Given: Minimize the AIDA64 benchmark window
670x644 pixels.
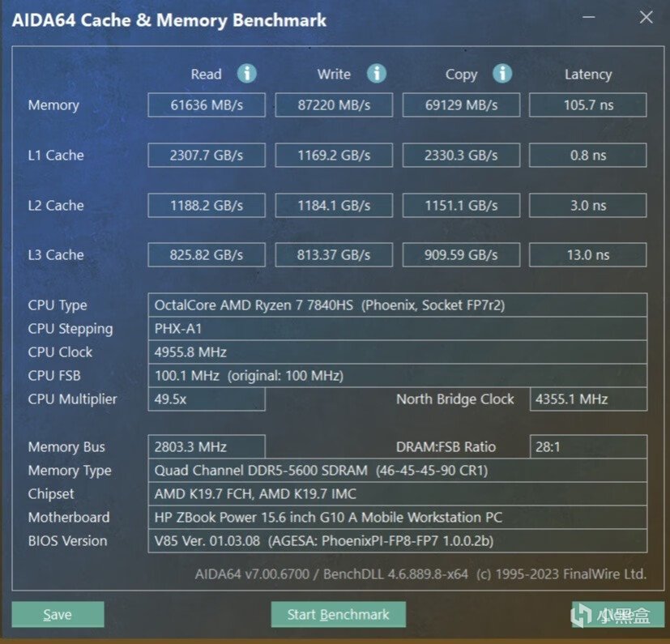Looking at the screenshot, I should pyautogui.click(x=589, y=17).
